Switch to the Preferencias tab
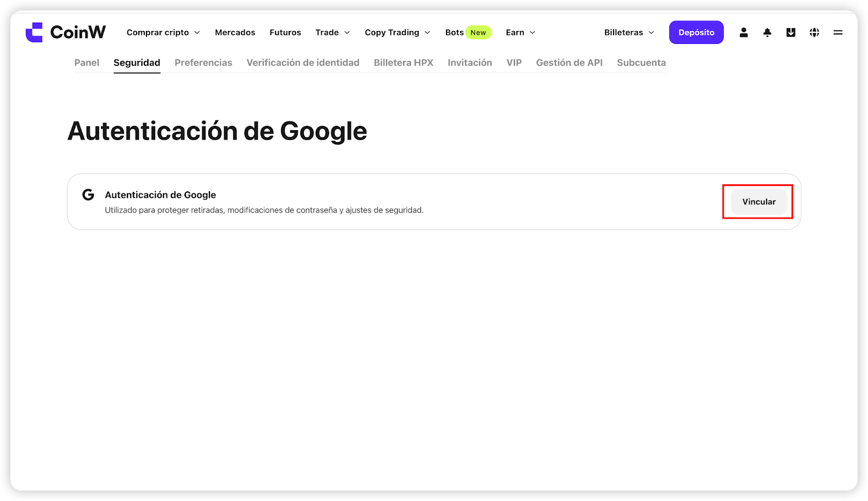The image size is (868, 501). (x=203, y=63)
